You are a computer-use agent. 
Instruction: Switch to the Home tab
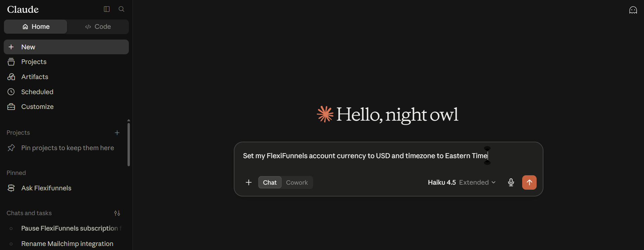coord(36,26)
